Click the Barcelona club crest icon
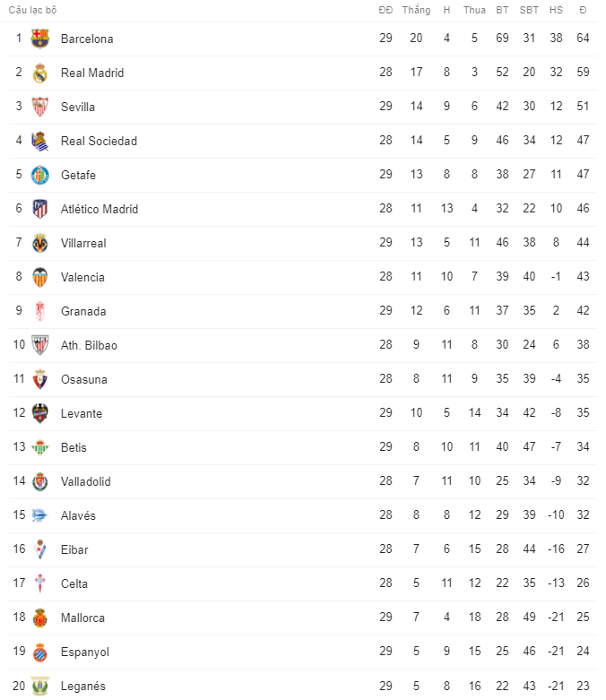Screen dimensions: 606x700 [x=40, y=39]
